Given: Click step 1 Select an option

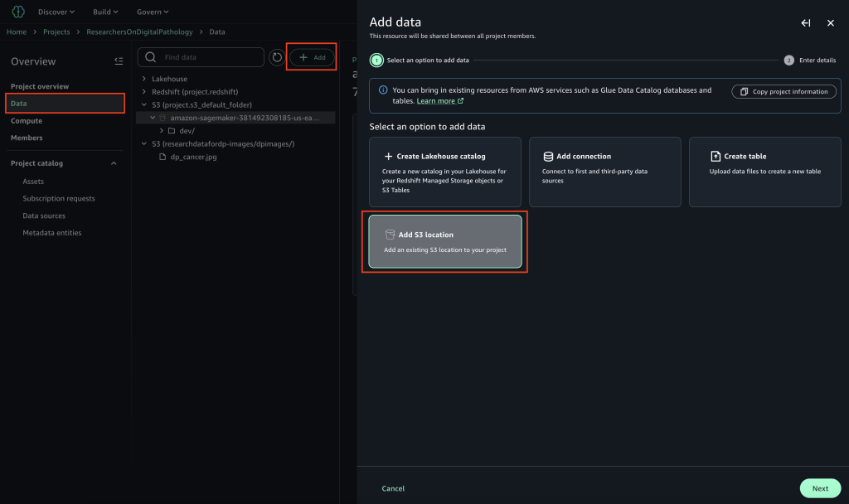Looking at the screenshot, I should [x=420, y=60].
